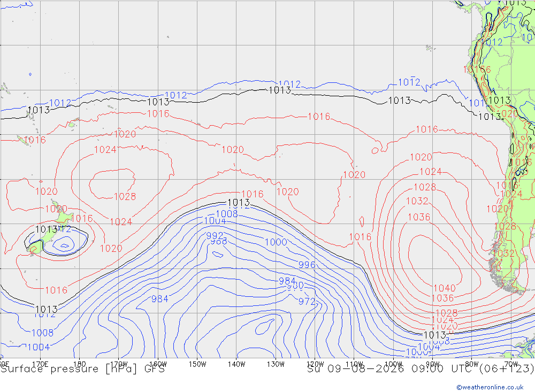Click the 1000 blue isobar label

[x=276, y=242]
